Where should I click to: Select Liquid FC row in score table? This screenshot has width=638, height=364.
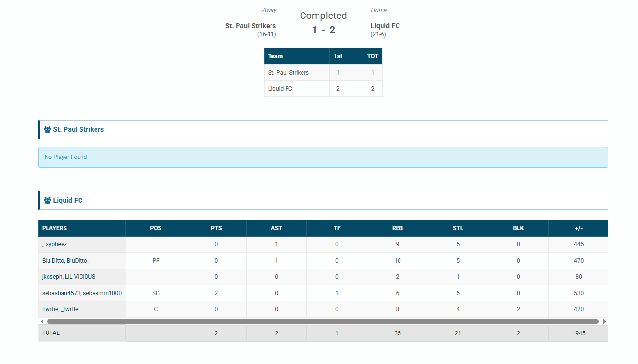(x=280, y=89)
